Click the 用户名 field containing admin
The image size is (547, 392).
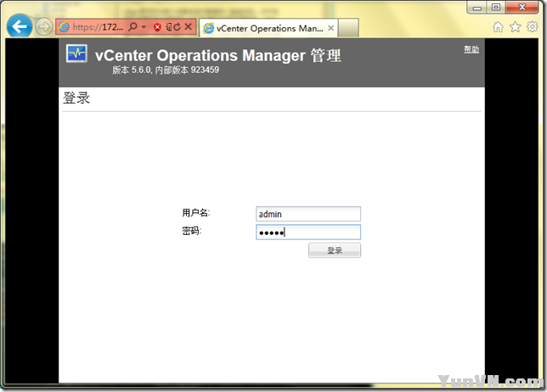point(308,214)
